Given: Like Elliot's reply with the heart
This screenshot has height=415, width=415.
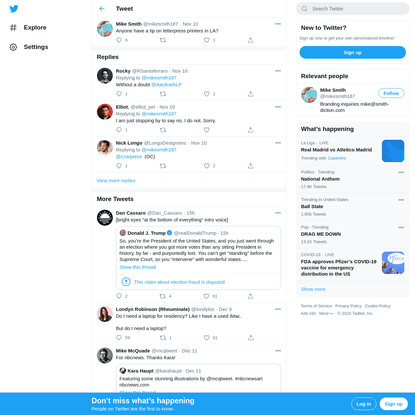Looking at the screenshot, I should point(207,130).
